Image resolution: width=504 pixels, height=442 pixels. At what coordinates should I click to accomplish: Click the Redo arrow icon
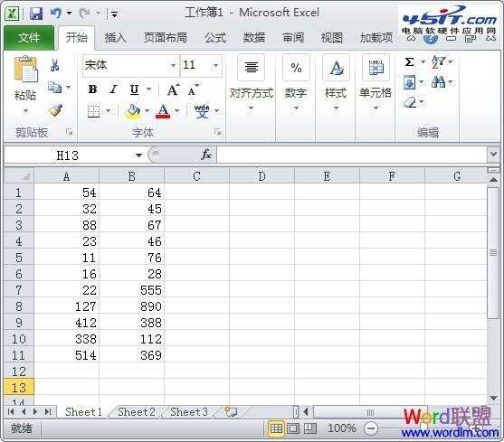tap(84, 13)
